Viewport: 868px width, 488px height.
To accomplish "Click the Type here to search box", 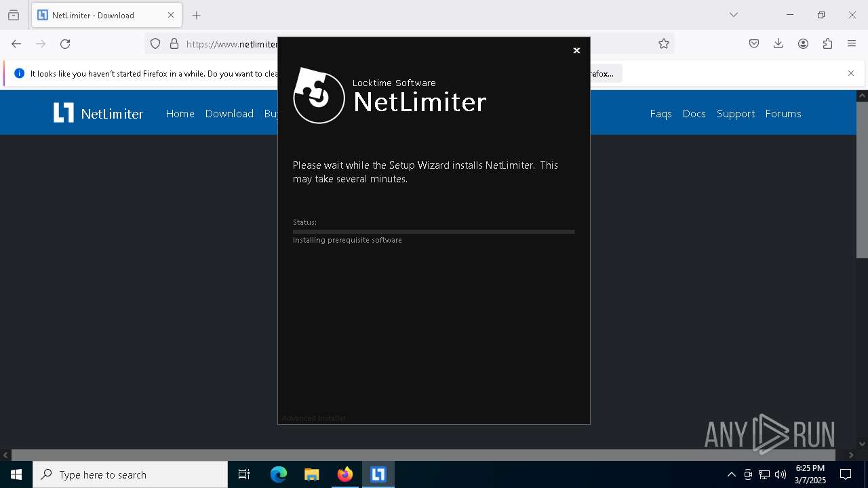I will pyautogui.click(x=130, y=474).
